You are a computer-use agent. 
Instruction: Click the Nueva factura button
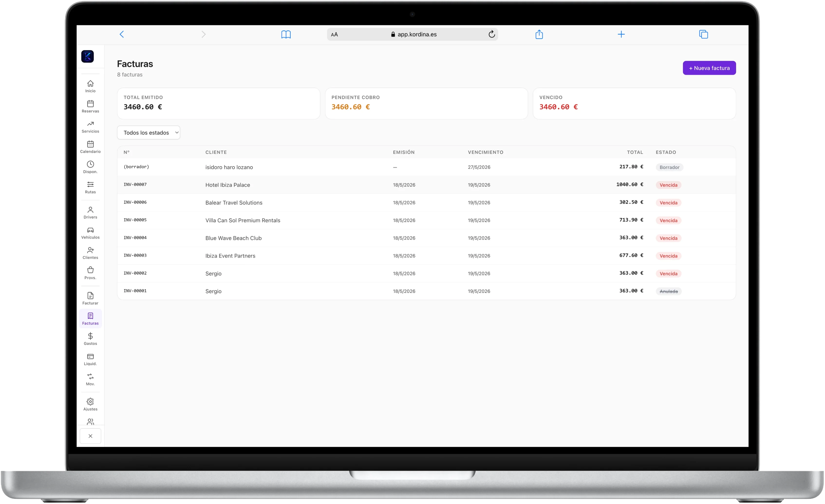[709, 68]
